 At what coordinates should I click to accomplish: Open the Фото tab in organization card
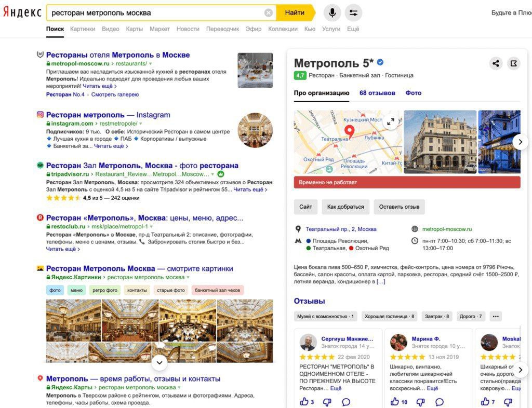[x=413, y=93]
